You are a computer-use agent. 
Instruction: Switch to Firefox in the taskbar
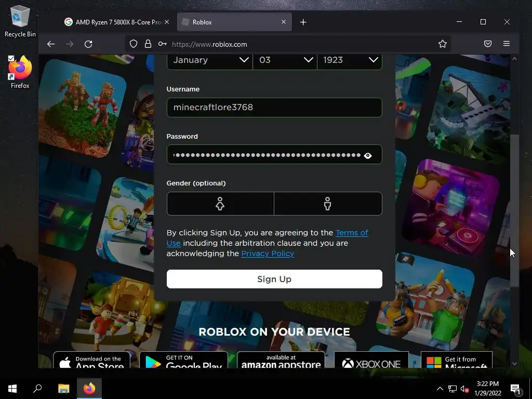89,389
